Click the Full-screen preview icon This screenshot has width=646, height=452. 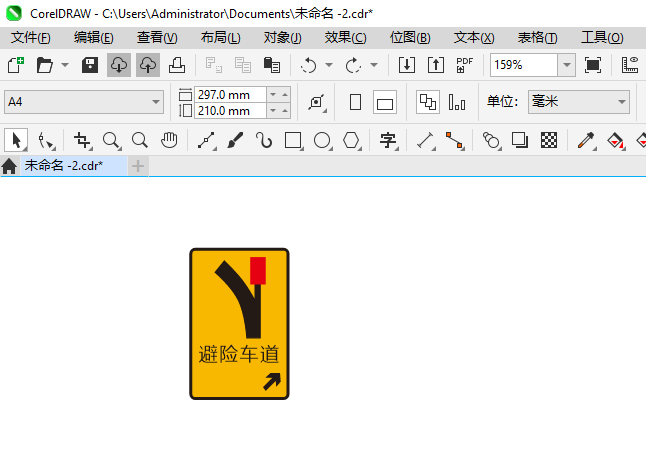click(593, 65)
